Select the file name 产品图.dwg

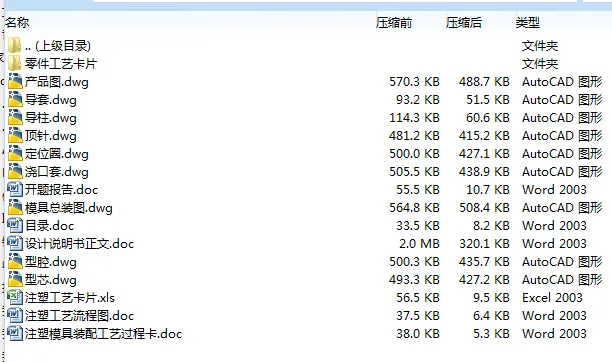57,82
